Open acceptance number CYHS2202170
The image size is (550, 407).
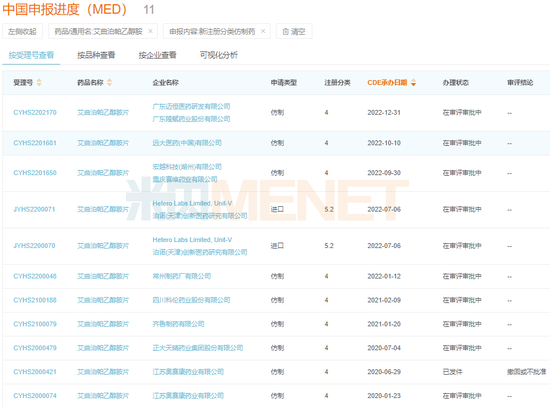[x=35, y=113]
